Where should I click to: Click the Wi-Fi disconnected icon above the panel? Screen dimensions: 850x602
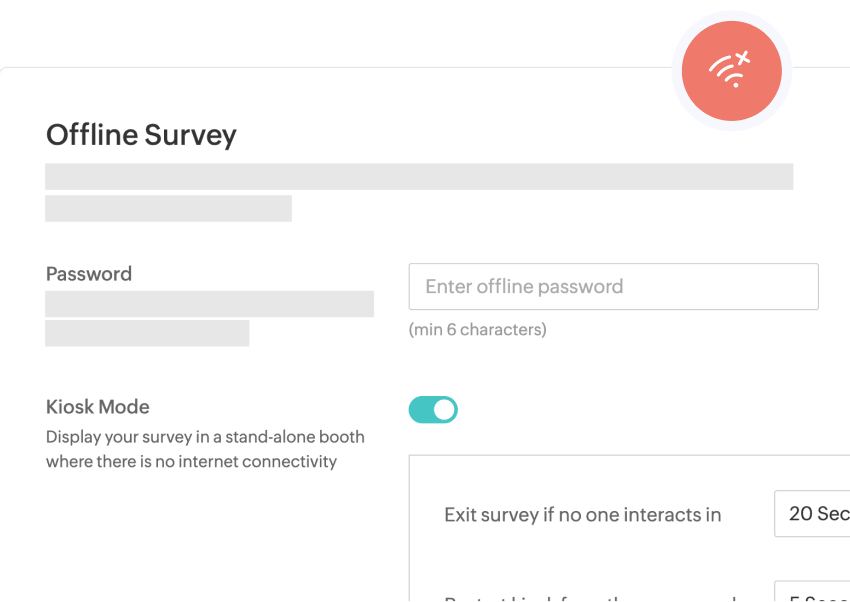point(731,70)
